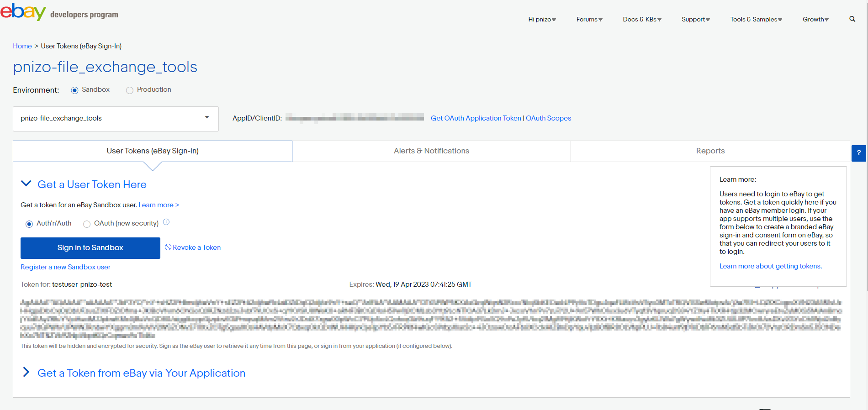The image size is (868, 410).
Task: Select the Production environment radio button
Action: pyautogui.click(x=130, y=90)
